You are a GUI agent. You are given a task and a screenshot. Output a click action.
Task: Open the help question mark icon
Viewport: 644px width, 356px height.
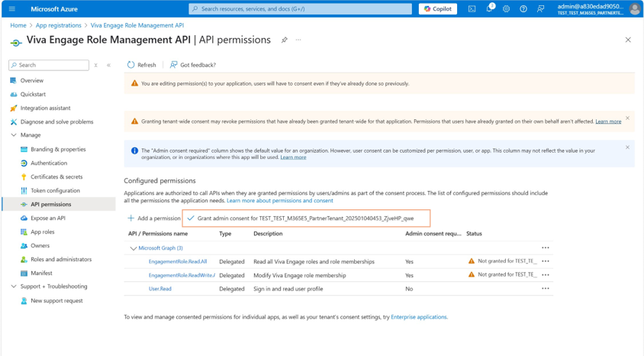click(x=523, y=8)
